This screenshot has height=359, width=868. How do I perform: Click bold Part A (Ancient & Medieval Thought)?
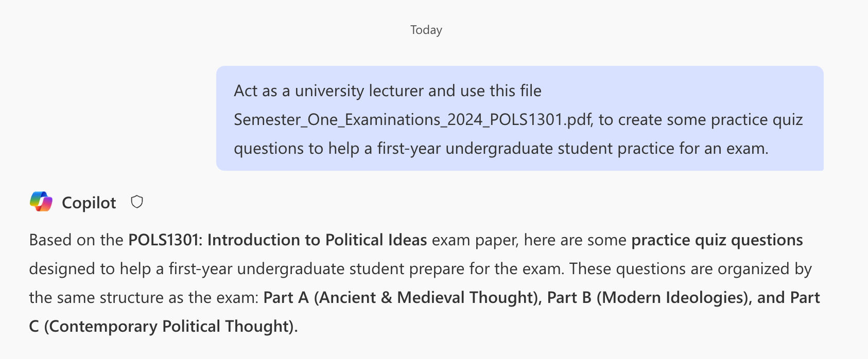[x=401, y=298]
